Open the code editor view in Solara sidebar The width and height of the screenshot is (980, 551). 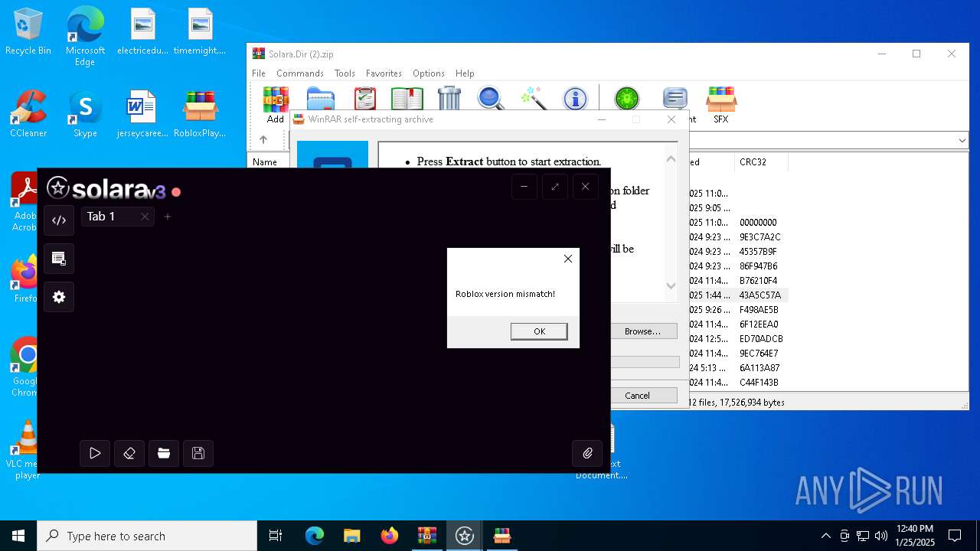59,220
